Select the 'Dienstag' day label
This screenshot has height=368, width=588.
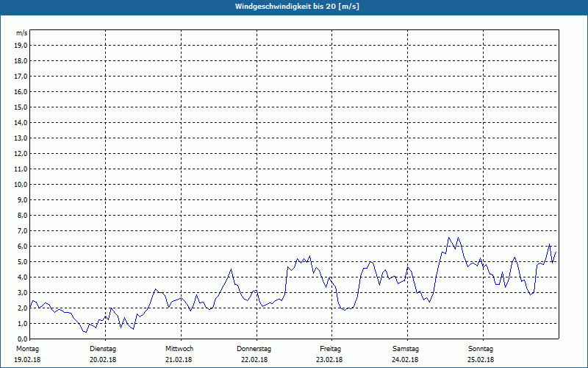pyautogui.click(x=103, y=349)
